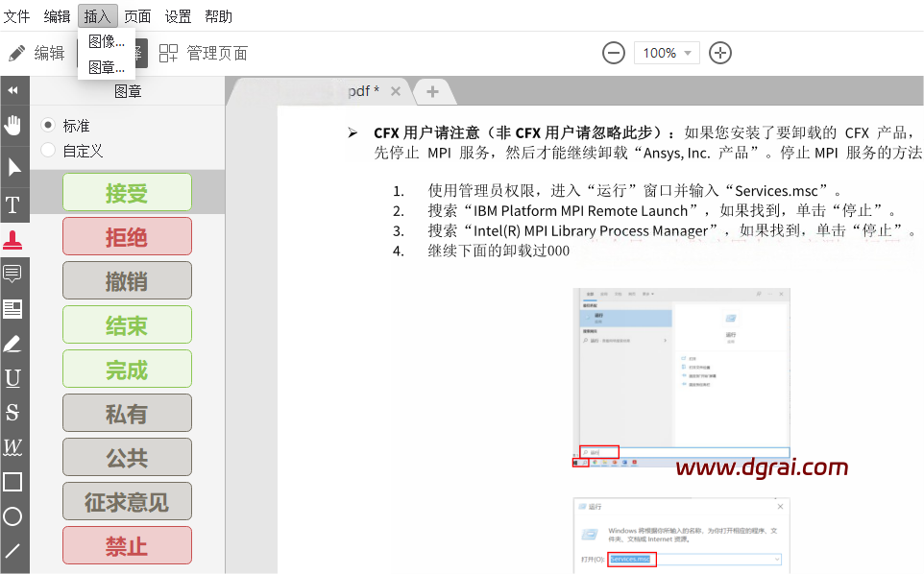Screen dimensions: 924x574
Task: Choose the Text tool in sidebar
Action: 13,204
